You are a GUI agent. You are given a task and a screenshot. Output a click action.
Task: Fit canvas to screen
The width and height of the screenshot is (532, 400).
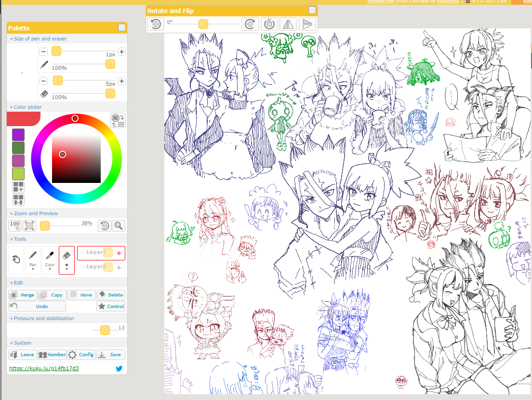29,226
